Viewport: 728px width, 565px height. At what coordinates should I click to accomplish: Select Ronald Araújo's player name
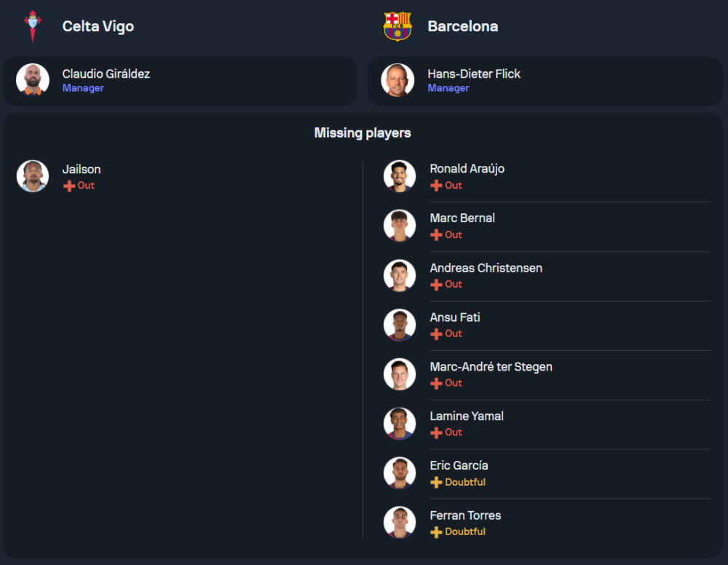[467, 169]
